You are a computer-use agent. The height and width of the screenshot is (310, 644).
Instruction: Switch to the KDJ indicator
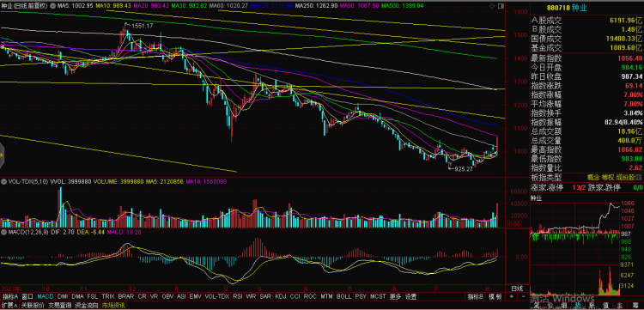[281, 296]
